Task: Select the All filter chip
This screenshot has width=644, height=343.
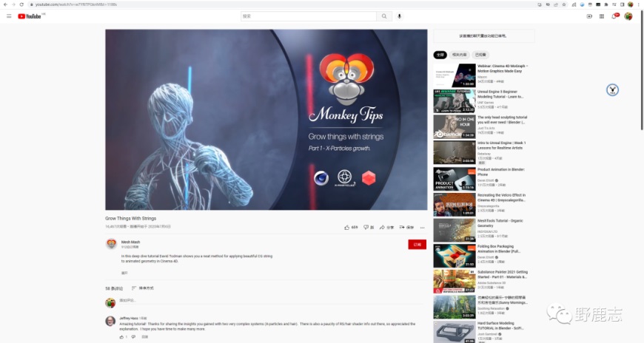Action: (440, 55)
